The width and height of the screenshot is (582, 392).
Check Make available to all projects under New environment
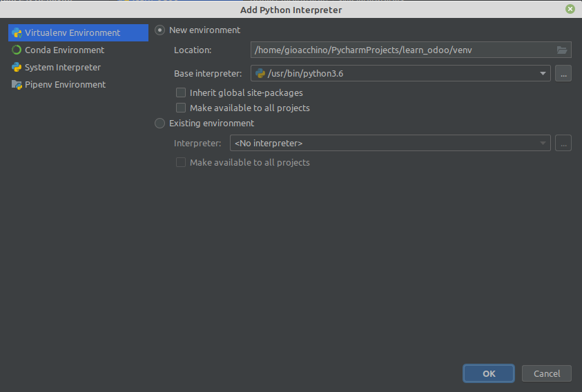click(x=181, y=108)
